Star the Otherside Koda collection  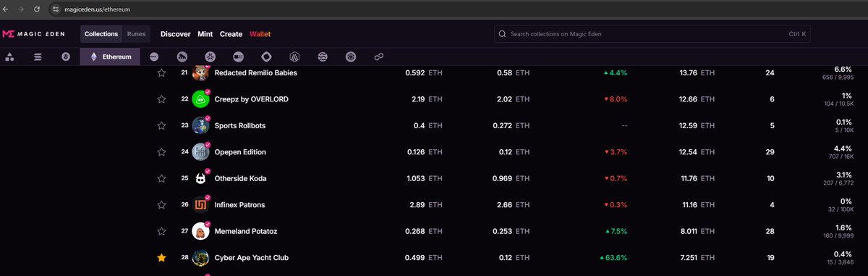click(x=162, y=178)
